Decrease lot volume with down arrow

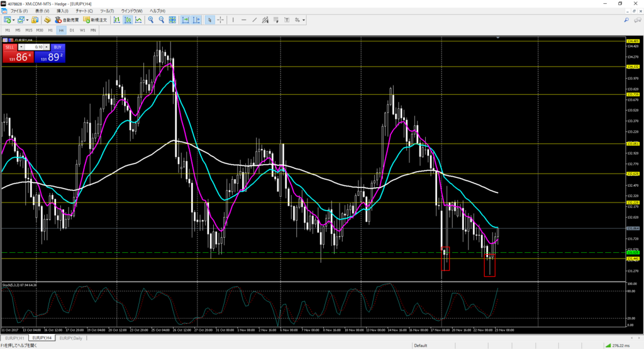pyautogui.click(x=21, y=47)
